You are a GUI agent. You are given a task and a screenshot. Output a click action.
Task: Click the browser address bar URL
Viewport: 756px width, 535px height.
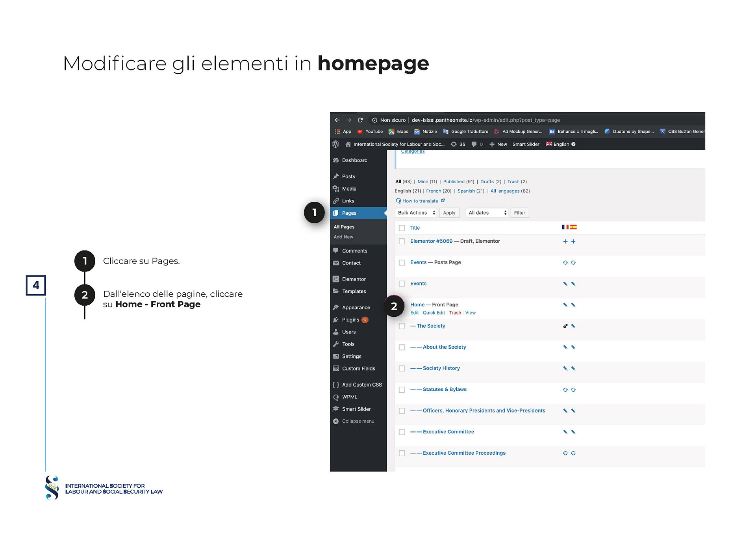(x=485, y=120)
